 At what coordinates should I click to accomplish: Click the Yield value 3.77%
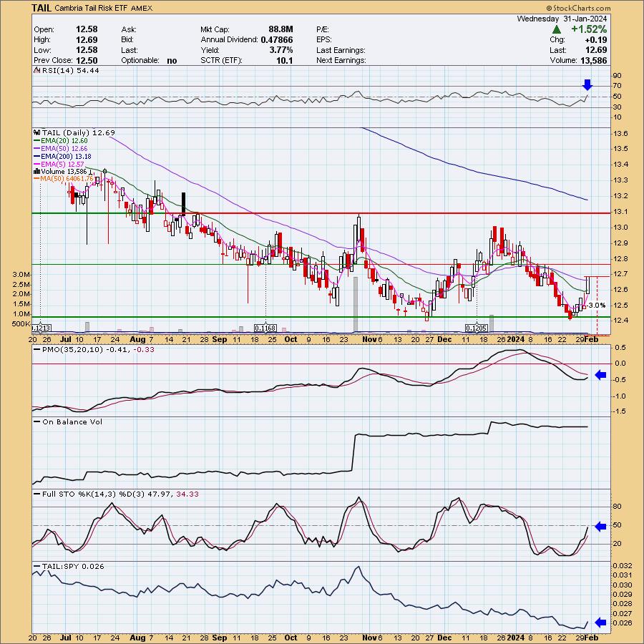[281, 50]
